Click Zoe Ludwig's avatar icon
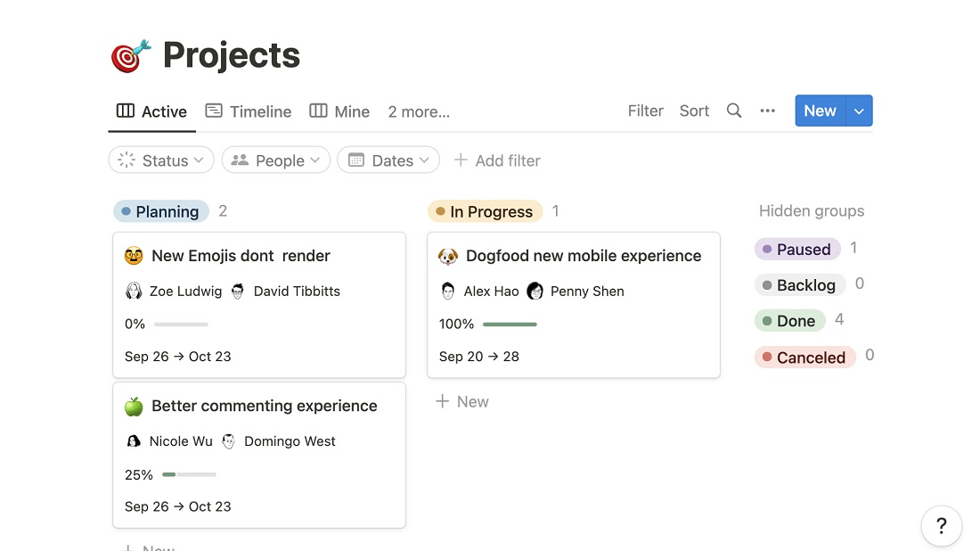 point(133,291)
